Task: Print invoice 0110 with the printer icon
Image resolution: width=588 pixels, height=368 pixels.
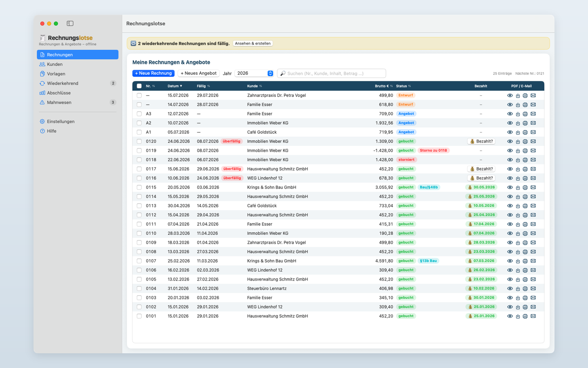Action: pyautogui.click(x=525, y=233)
